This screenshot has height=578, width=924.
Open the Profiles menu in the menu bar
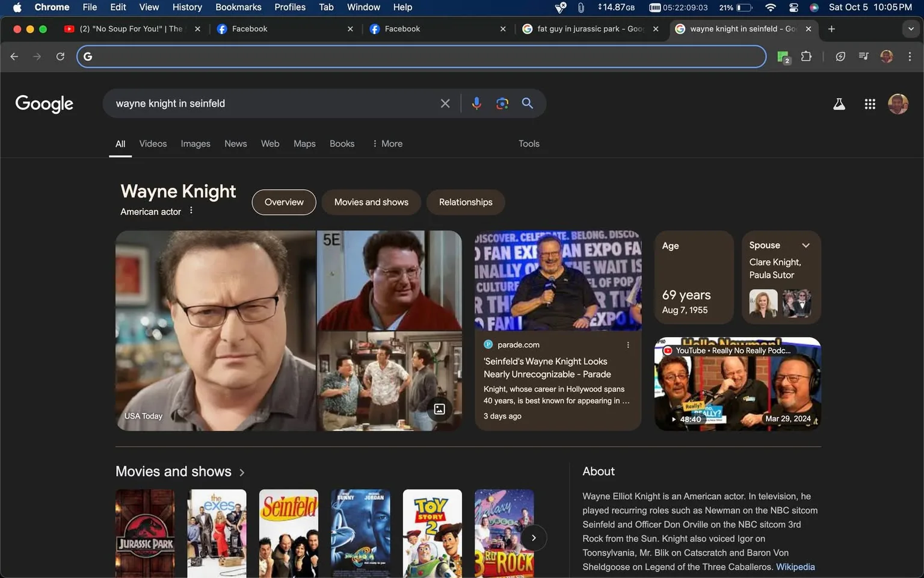[x=290, y=7]
